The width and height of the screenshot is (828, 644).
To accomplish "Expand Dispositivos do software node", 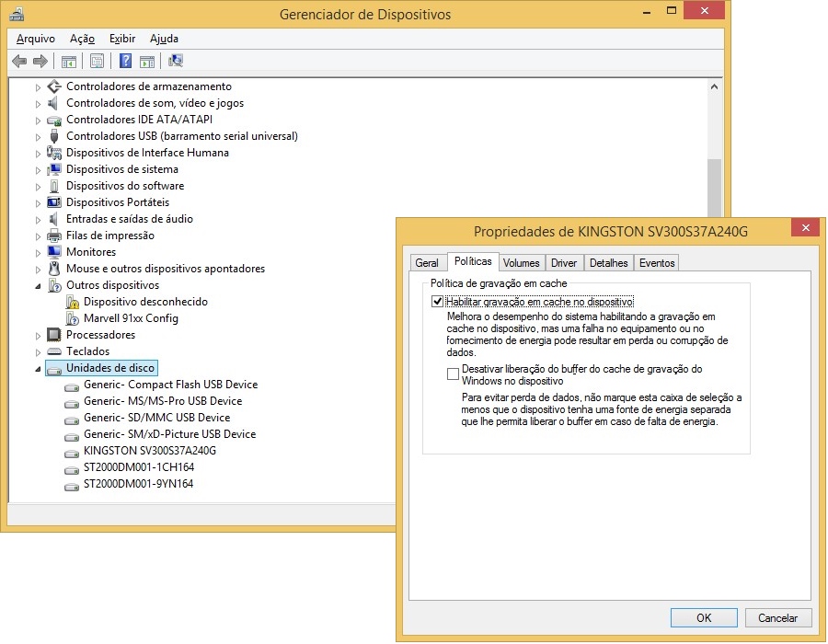I will 38,187.
